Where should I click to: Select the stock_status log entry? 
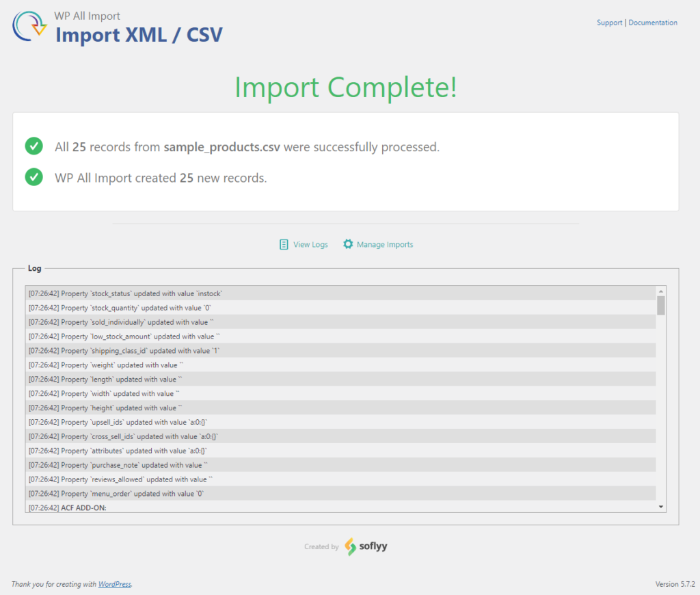[x=126, y=293]
